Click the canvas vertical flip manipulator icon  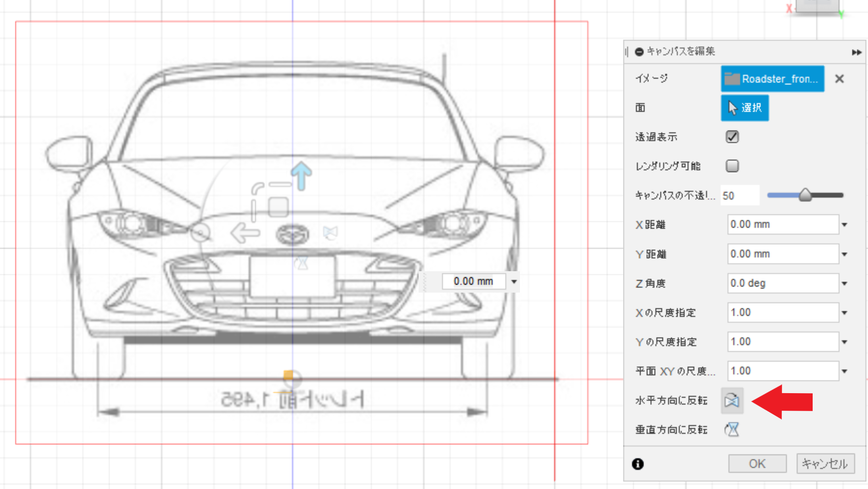(x=301, y=263)
